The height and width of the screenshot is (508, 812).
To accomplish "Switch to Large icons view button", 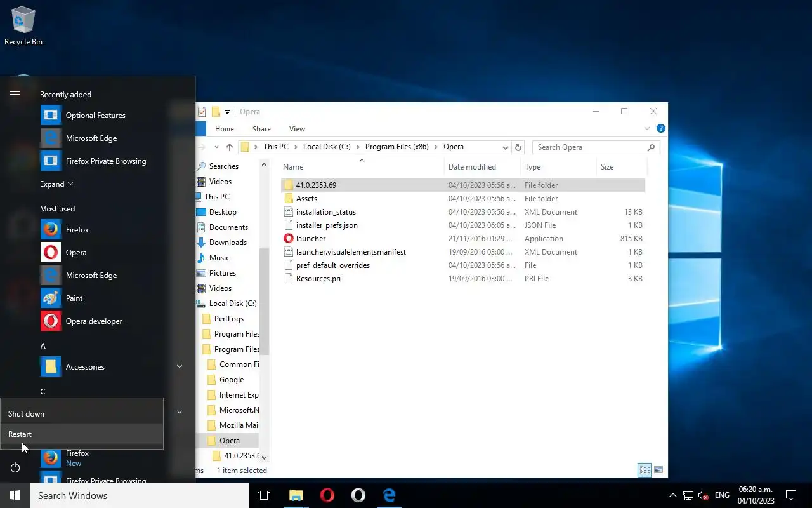I will click(658, 470).
